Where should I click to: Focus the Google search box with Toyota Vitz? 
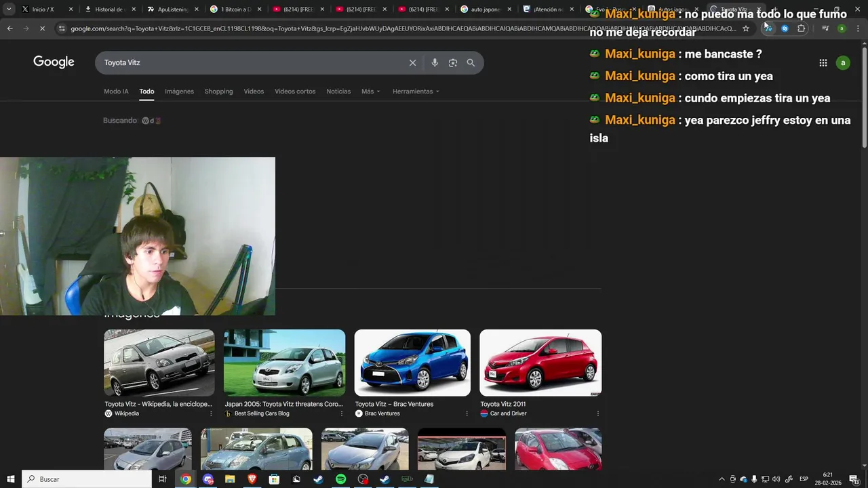click(251, 62)
